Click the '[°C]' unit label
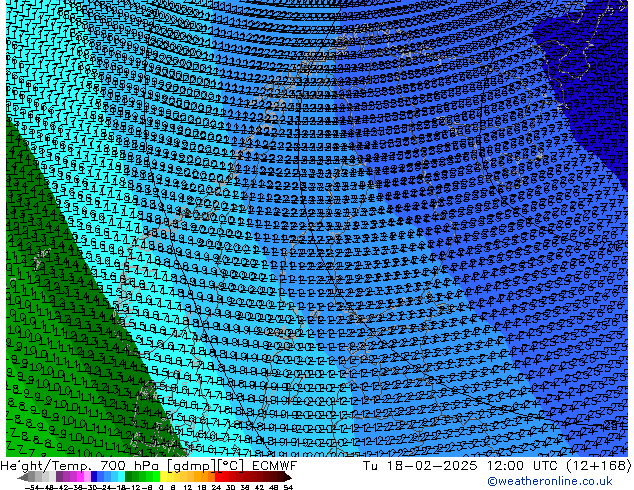Viewport: 634px width, 490px height. 230,466
